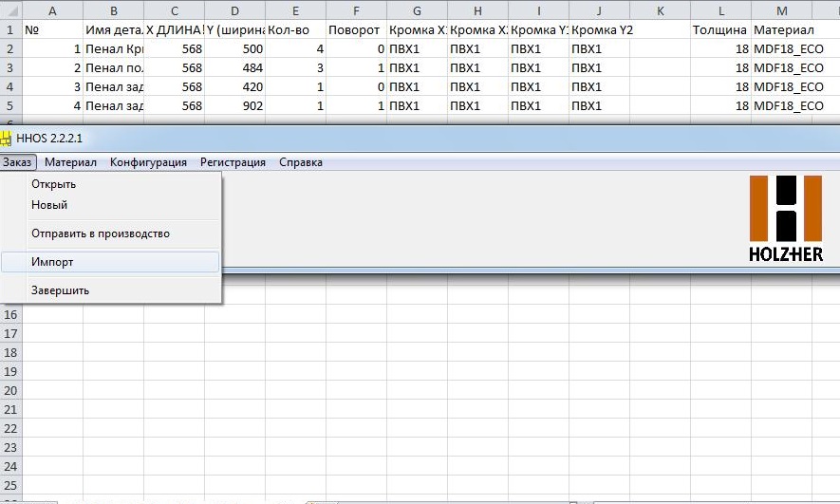Click the 'Толщина' header cell
This screenshot has height=504, width=840.
[721, 30]
